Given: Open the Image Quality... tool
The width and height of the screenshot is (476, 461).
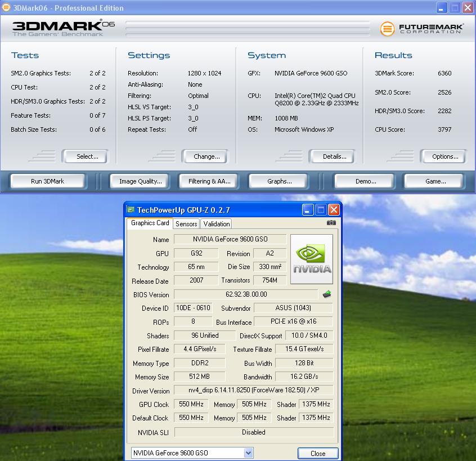Looking at the screenshot, I should click(140, 181).
